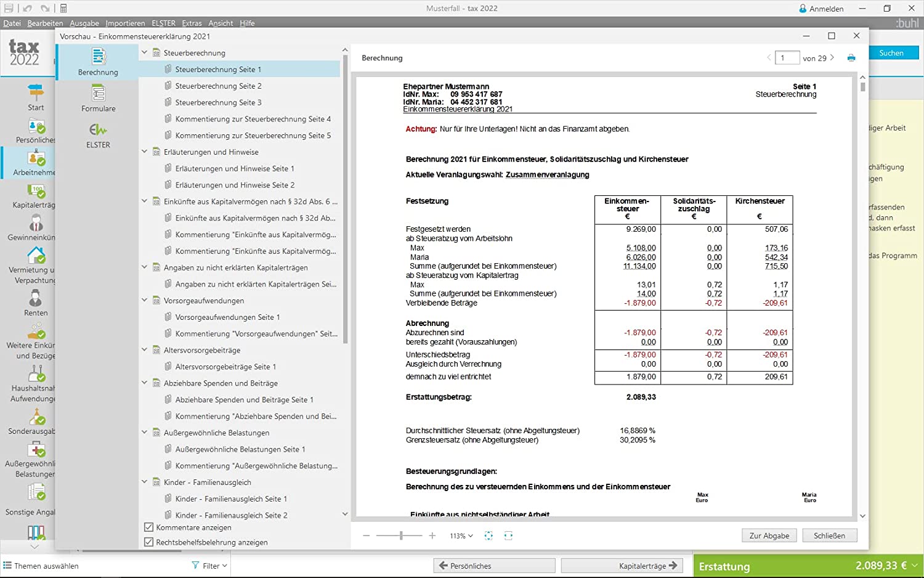This screenshot has height=578, width=924.
Task: Click the save icon in the title bar
Action: click(9, 8)
